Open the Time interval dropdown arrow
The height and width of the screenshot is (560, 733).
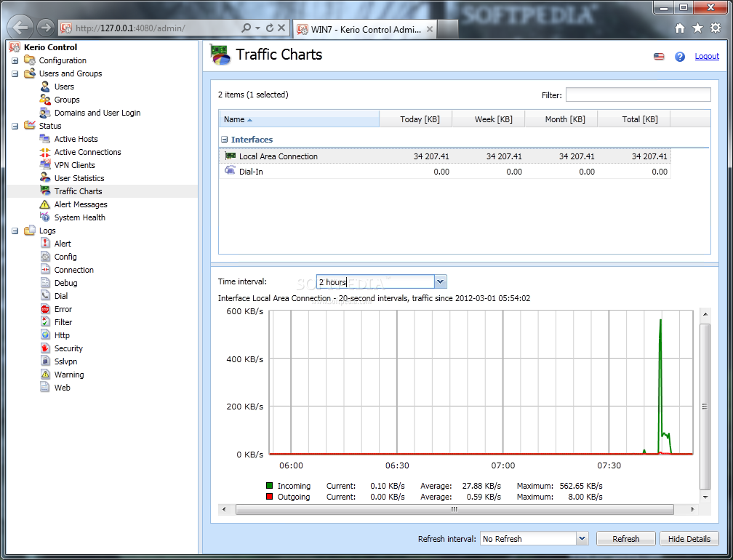pos(440,282)
